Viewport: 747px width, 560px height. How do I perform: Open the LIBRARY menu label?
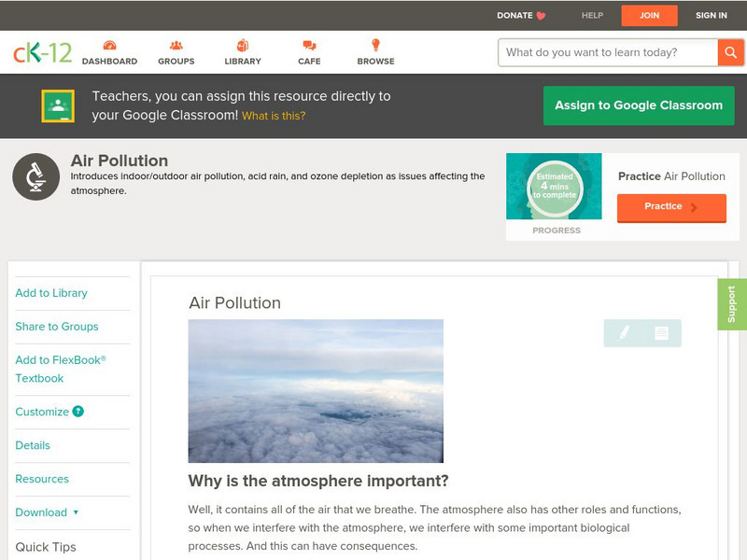(x=243, y=62)
